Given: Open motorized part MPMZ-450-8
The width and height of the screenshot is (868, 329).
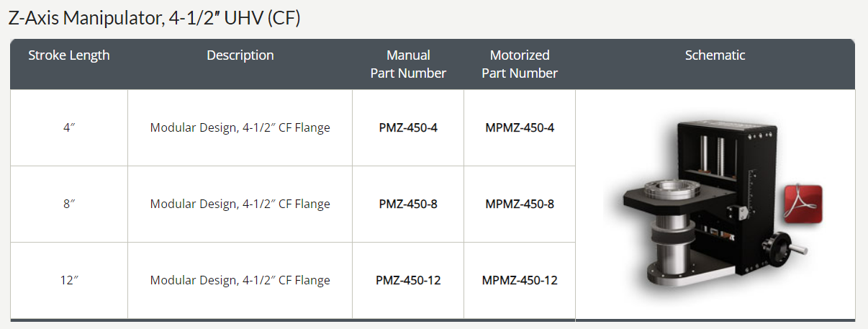Looking at the screenshot, I should click(520, 204).
